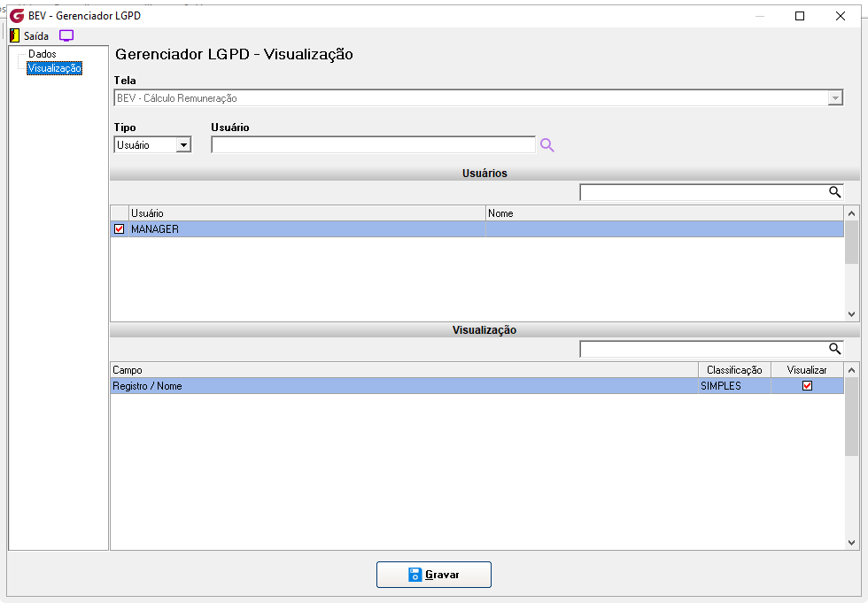This screenshot has width=868, height=603.
Task: Close the Gerenciador LGPD window
Action: (841, 16)
